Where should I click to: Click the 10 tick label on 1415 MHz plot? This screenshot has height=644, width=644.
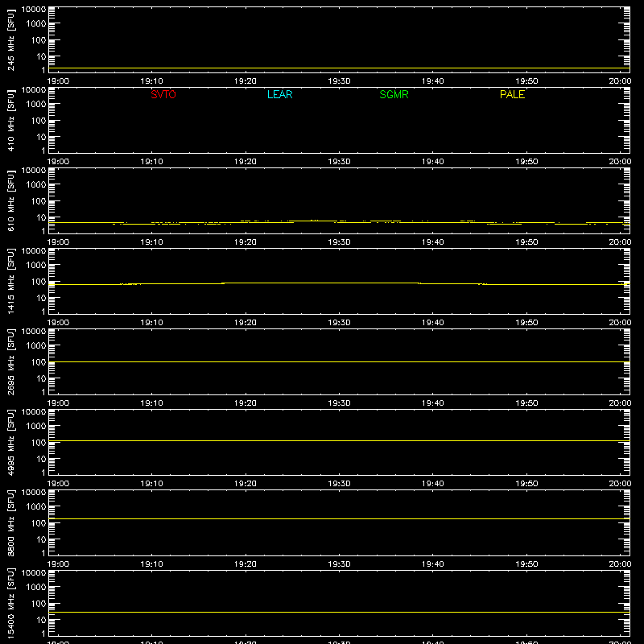[41, 298]
